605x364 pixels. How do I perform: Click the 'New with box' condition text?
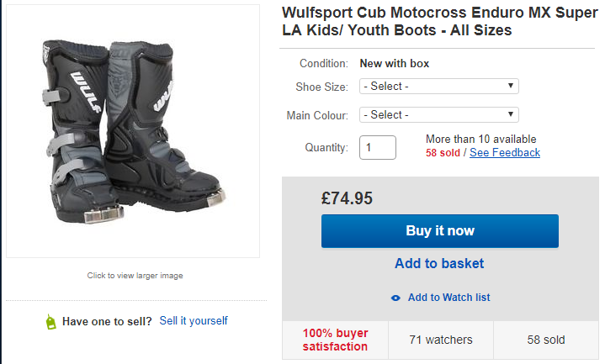[395, 63]
